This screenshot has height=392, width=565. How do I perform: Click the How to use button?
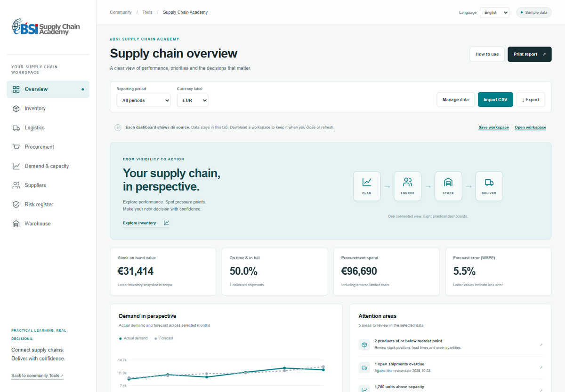coord(487,54)
